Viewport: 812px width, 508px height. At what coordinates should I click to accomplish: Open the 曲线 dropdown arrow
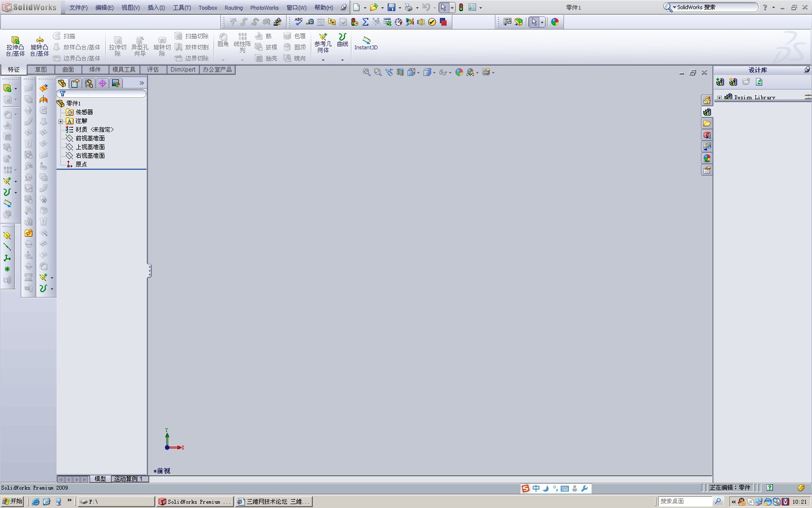tap(342, 60)
